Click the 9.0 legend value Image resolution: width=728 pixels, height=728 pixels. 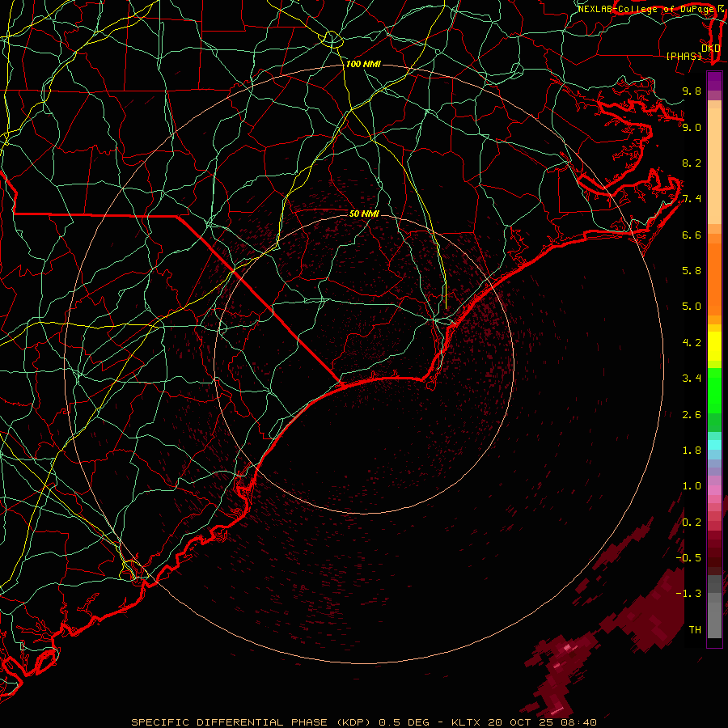coord(692,127)
